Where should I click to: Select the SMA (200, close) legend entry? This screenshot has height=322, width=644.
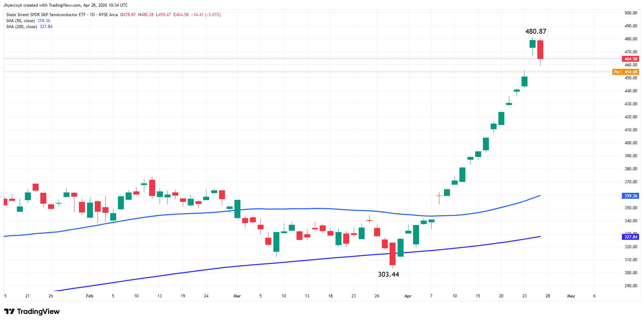click(x=29, y=27)
